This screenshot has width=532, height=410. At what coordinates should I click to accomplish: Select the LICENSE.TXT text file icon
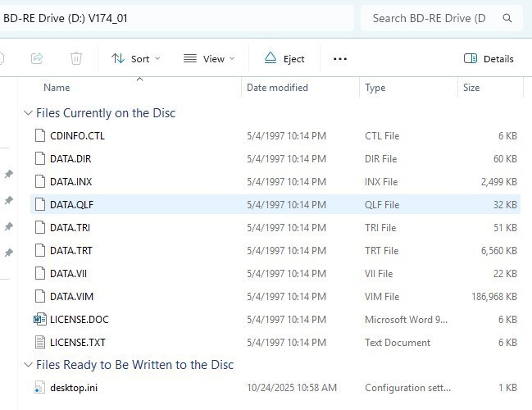[x=40, y=343]
